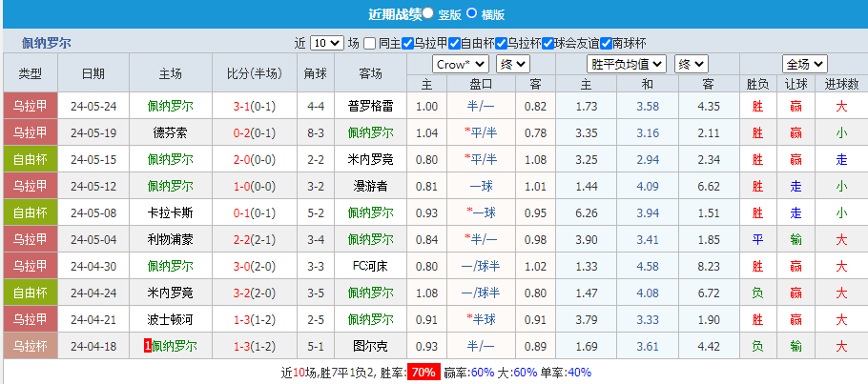Open the 终 dropdown beside Crow*
The width and height of the screenshot is (868, 384).
(514, 64)
